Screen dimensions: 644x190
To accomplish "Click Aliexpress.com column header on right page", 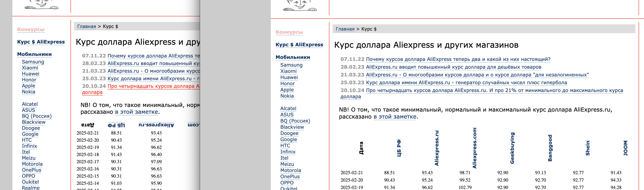I will point(474,148).
